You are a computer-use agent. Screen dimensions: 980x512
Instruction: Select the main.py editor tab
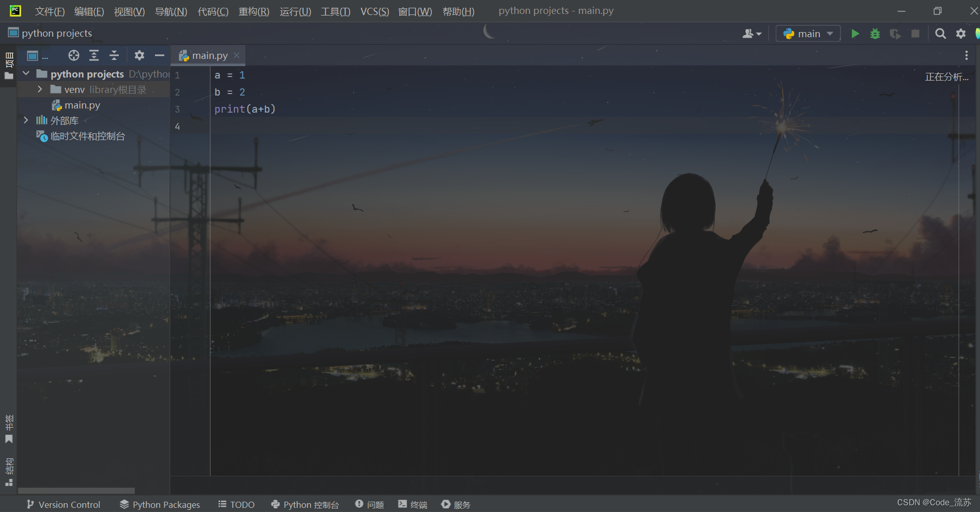[x=209, y=55]
